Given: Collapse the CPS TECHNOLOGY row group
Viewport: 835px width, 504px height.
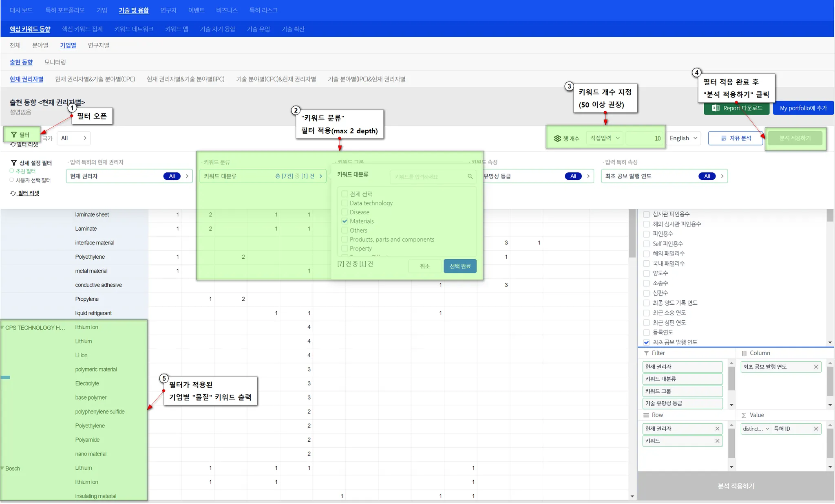Looking at the screenshot, I should pyautogui.click(x=2, y=328).
